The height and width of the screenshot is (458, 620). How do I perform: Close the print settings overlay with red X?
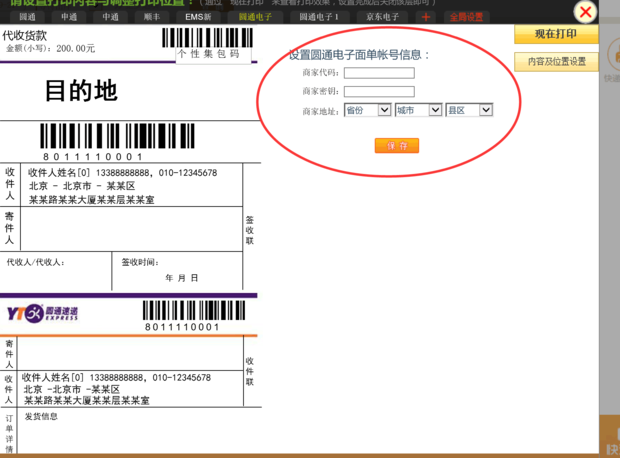tap(585, 12)
